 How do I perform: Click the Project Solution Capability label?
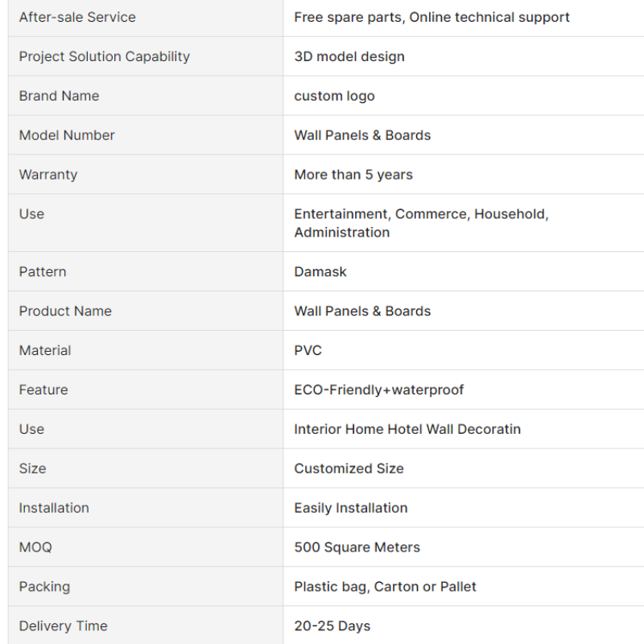point(105,56)
